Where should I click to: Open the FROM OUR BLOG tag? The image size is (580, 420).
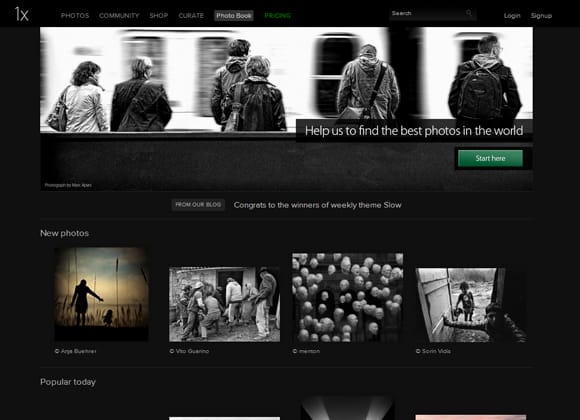(x=198, y=205)
